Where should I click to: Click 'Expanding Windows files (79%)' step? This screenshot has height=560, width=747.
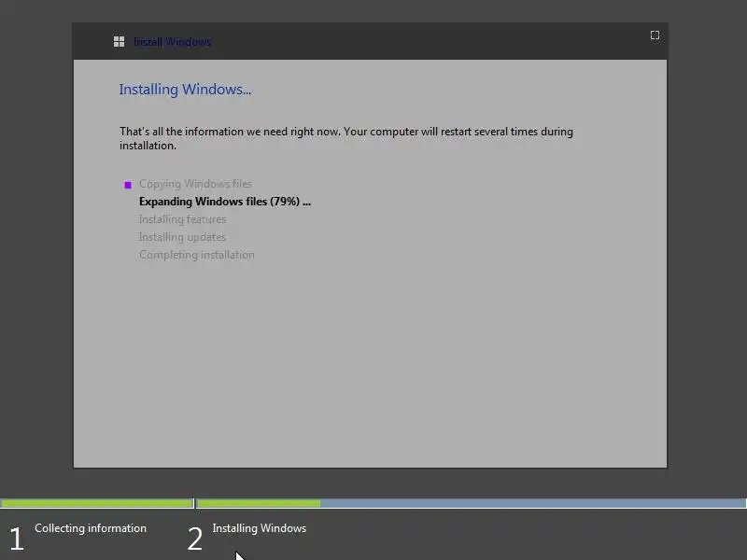[225, 202]
